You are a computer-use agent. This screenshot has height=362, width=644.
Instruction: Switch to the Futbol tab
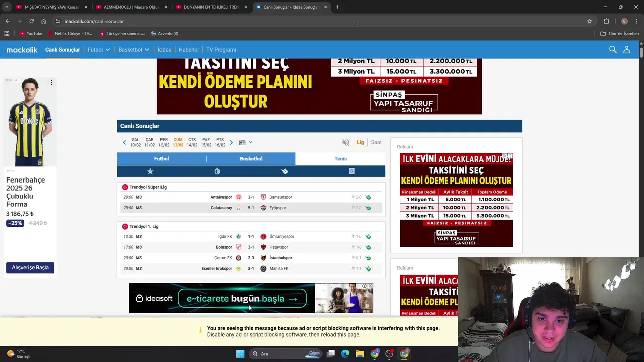pyautogui.click(x=162, y=159)
